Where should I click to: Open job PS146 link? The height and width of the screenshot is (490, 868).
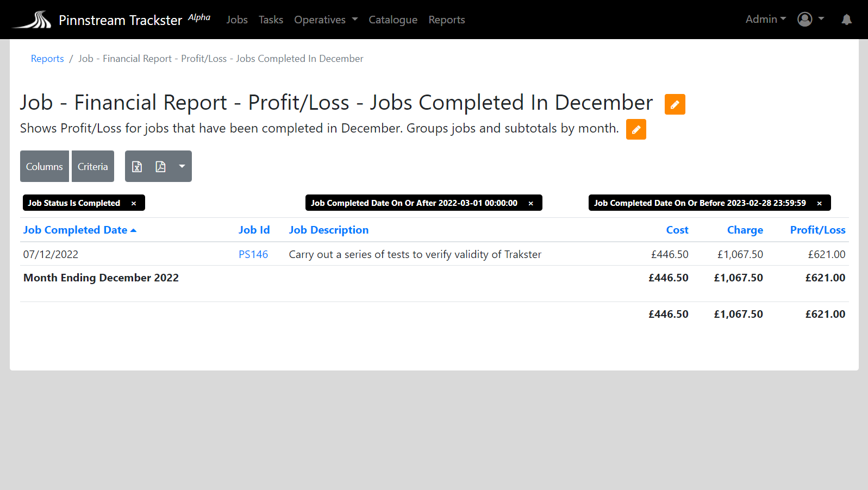click(x=253, y=254)
